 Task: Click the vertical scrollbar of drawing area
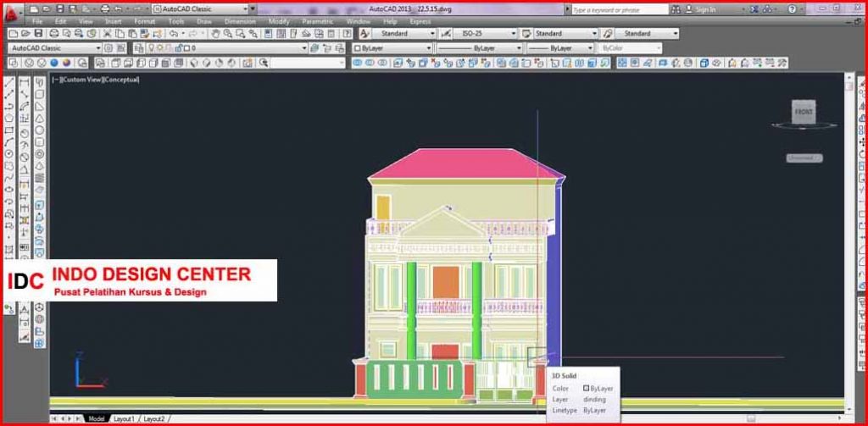click(x=849, y=243)
